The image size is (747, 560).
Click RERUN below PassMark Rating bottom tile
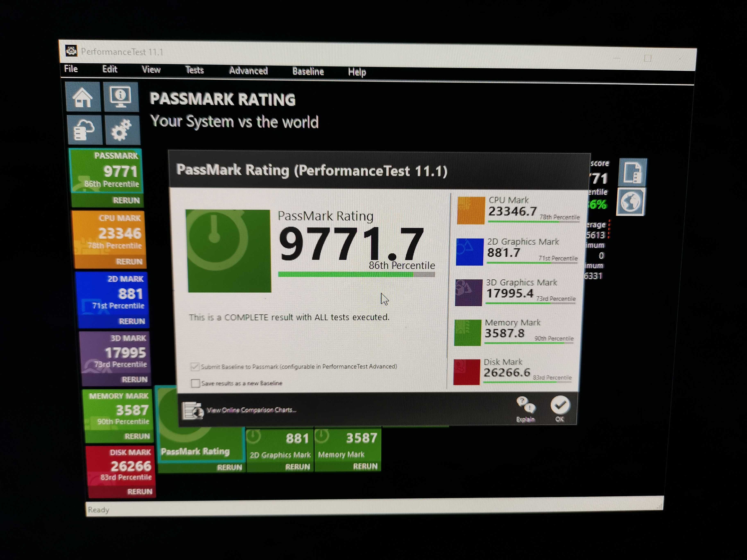[x=230, y=467]
